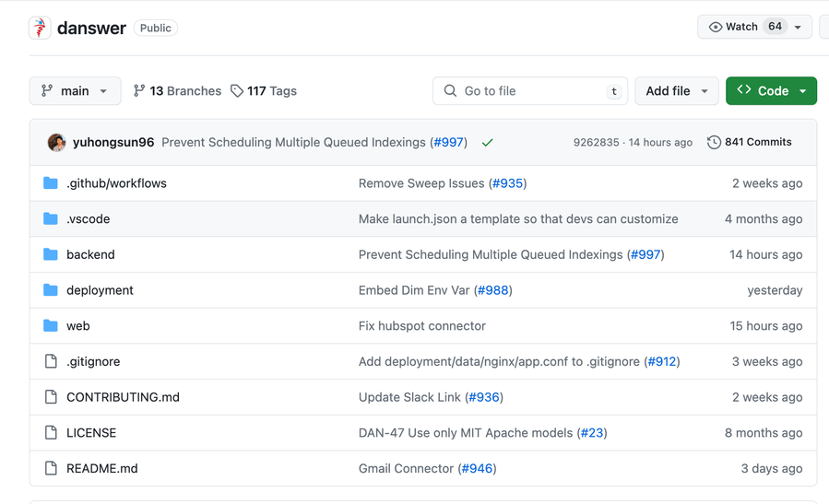
Task: Click the backend folder icon
Action: click(51, 254)
